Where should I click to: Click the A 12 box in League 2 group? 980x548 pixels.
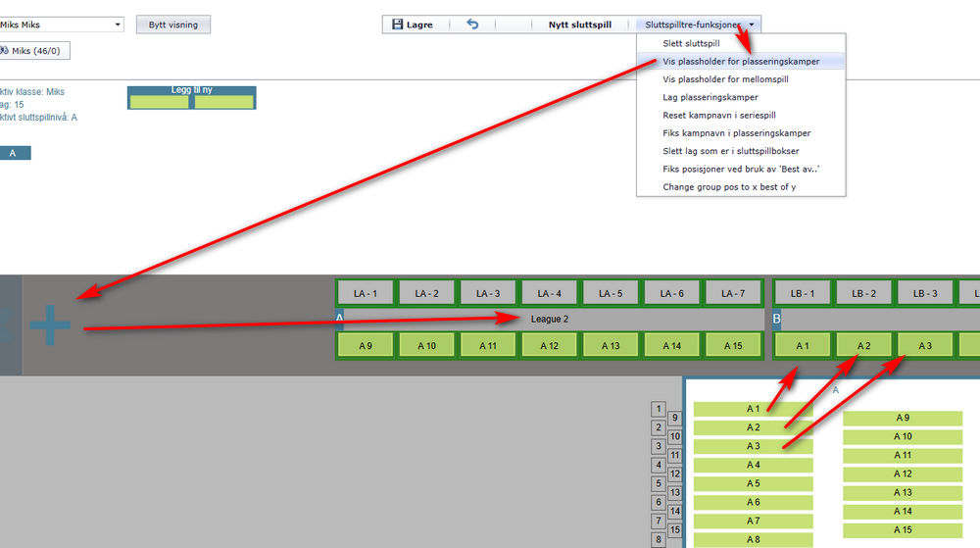550,345
